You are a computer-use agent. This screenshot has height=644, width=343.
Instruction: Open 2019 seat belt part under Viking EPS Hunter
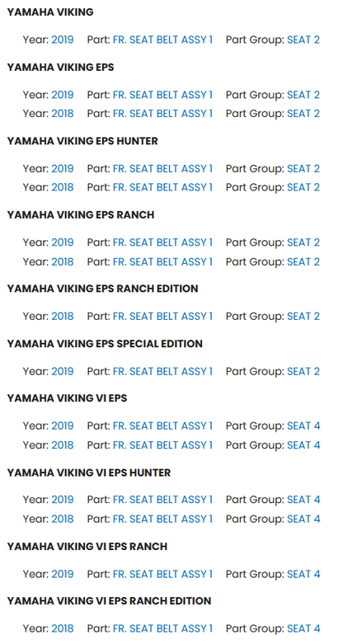[162, 168]
